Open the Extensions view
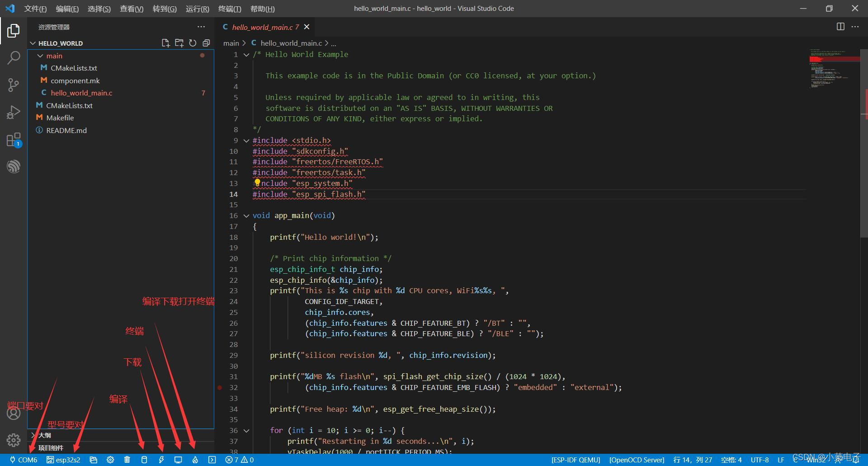This screenshot has width=868, height=466. coord(14,139)
